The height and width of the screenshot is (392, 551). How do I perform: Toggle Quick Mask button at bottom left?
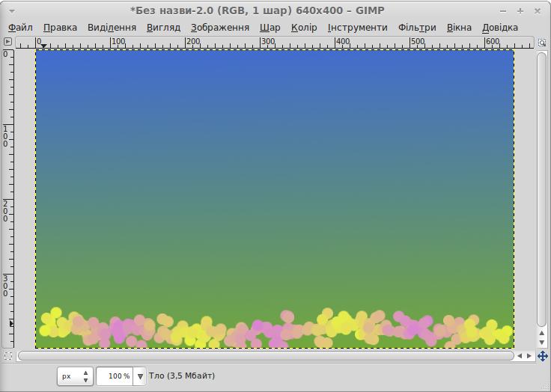(7, 356)
